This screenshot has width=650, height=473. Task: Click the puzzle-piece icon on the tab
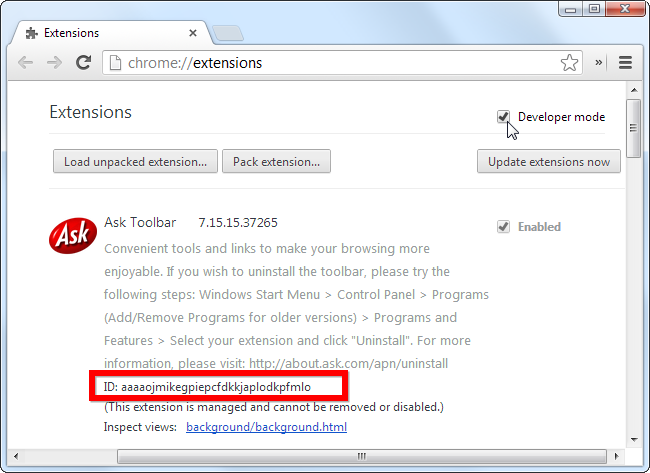[x=32, y=33]
